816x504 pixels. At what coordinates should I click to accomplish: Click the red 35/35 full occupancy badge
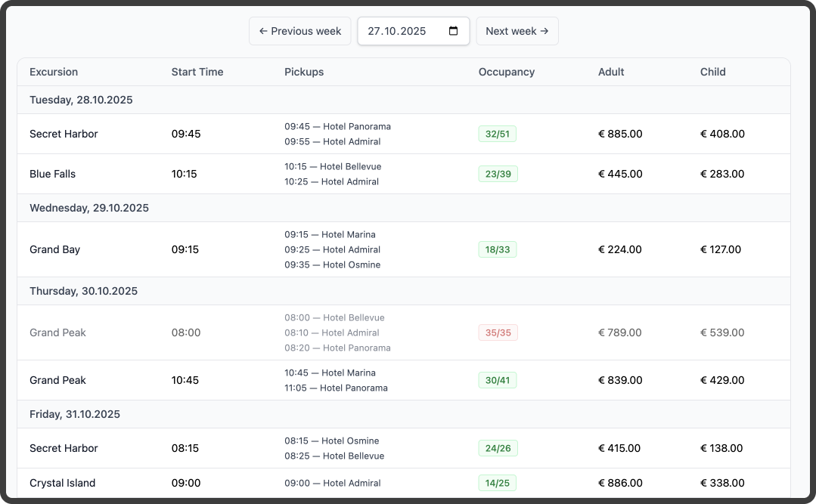point(498,332)
